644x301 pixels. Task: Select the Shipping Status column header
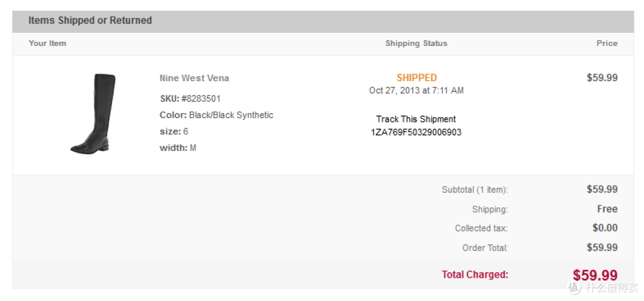416,43
